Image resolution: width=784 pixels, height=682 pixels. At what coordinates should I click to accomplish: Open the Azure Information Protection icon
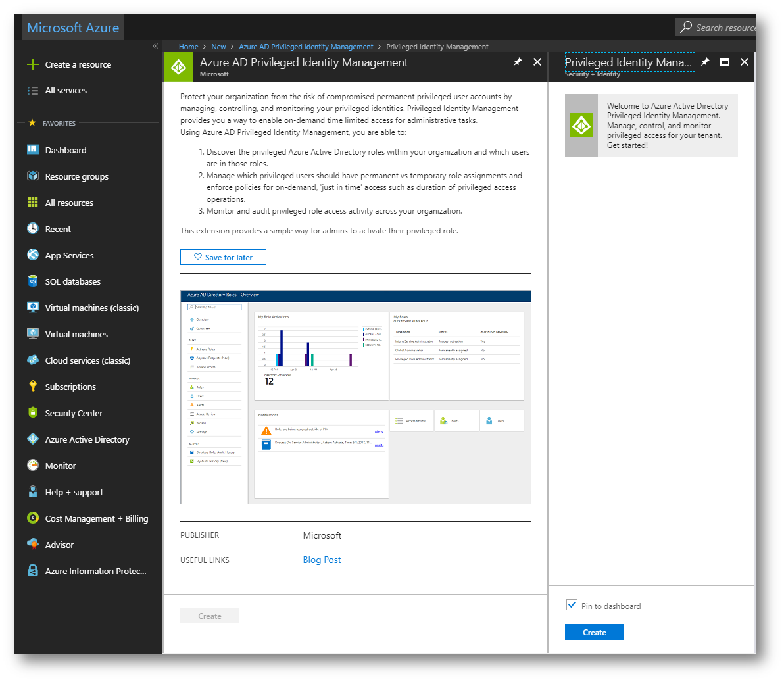[x=32, y=570]
